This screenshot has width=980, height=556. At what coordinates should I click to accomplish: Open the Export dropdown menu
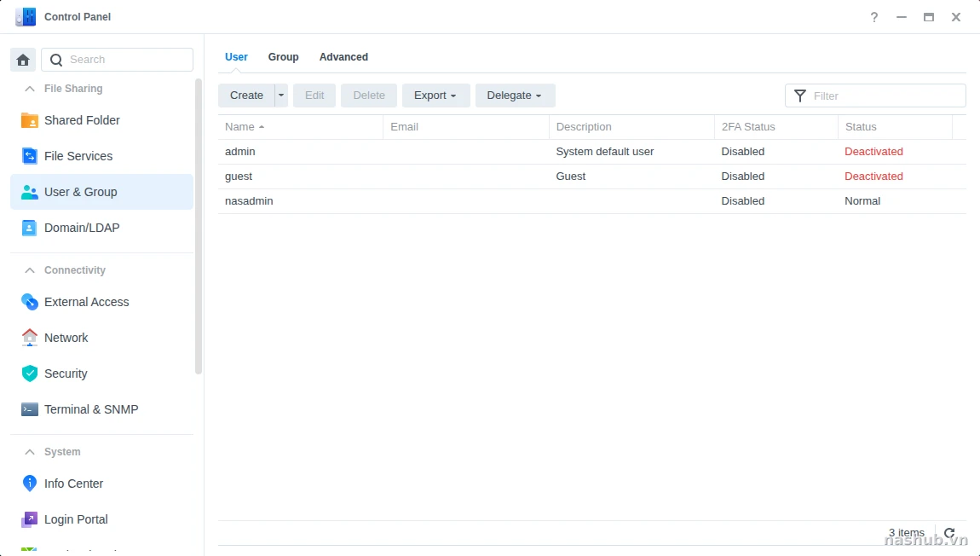click(x=435, y=95)
